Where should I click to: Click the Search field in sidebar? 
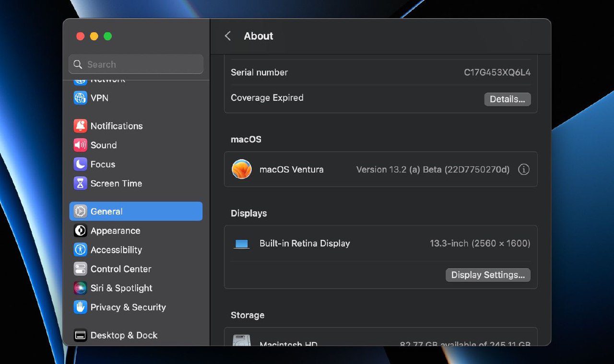(136, 64)
